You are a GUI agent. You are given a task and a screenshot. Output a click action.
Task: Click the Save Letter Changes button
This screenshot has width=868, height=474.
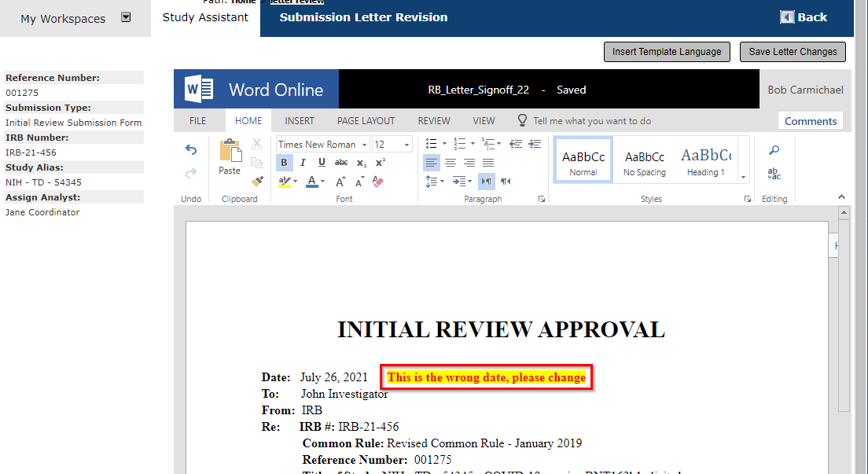coord(793,52)
